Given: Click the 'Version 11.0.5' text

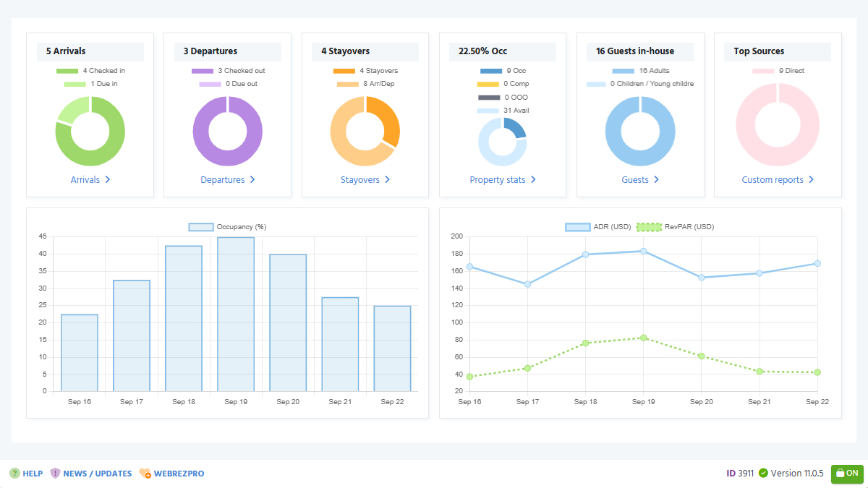Looking at the screenshot, I should pyautogui.click(x=797, y=474).
